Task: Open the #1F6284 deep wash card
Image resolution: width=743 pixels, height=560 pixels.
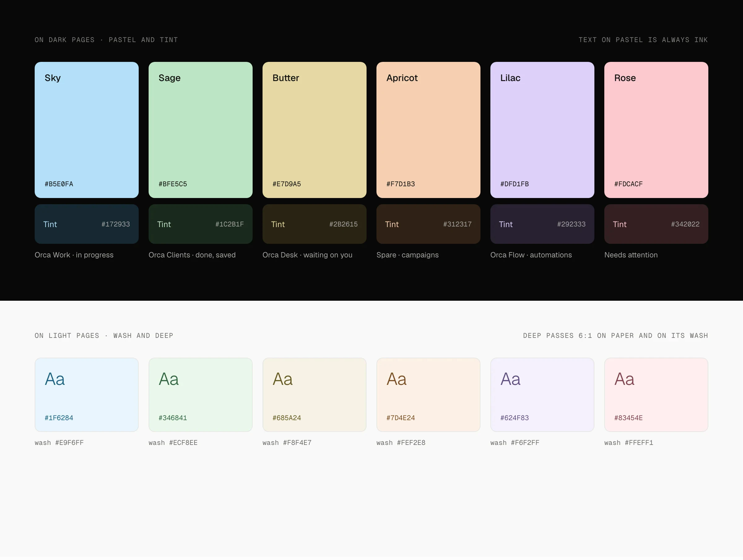Action: click(x=87, y=395)
